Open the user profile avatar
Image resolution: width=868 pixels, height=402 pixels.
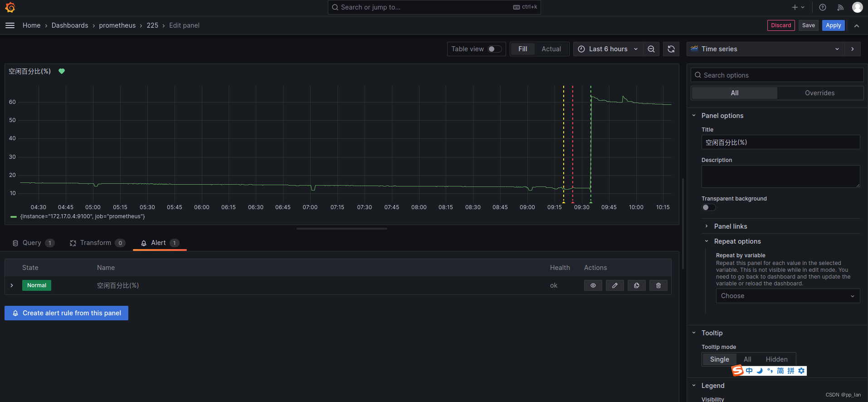coord(858,7)
